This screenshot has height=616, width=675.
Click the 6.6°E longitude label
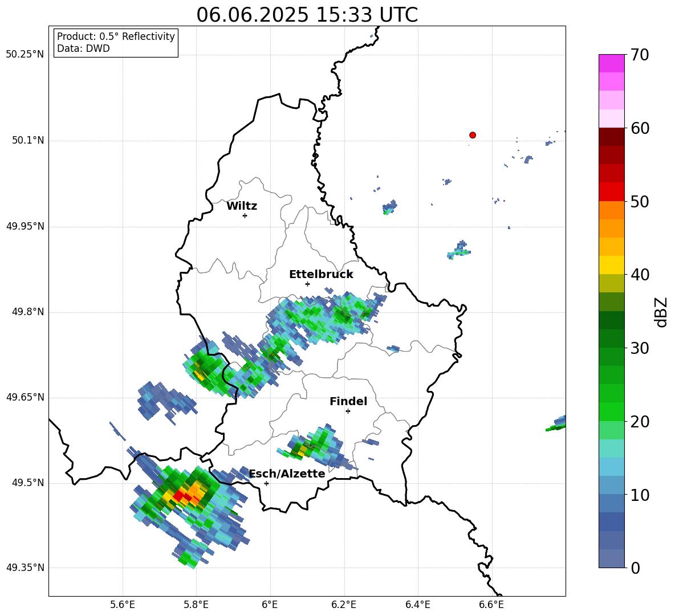pyautogui.click(x=491, y=605)
